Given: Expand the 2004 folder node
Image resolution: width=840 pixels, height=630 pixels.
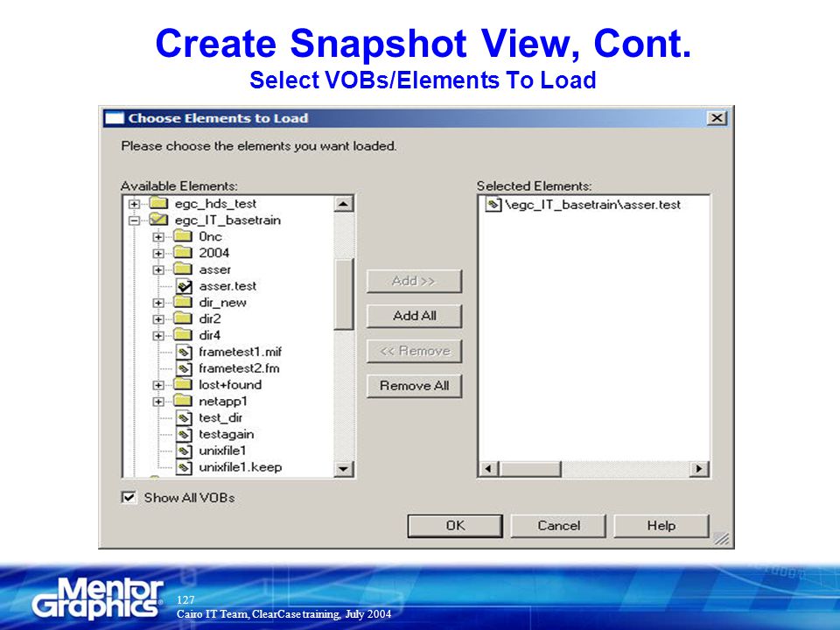Looking at the screenshot, I should coord(158,254).
